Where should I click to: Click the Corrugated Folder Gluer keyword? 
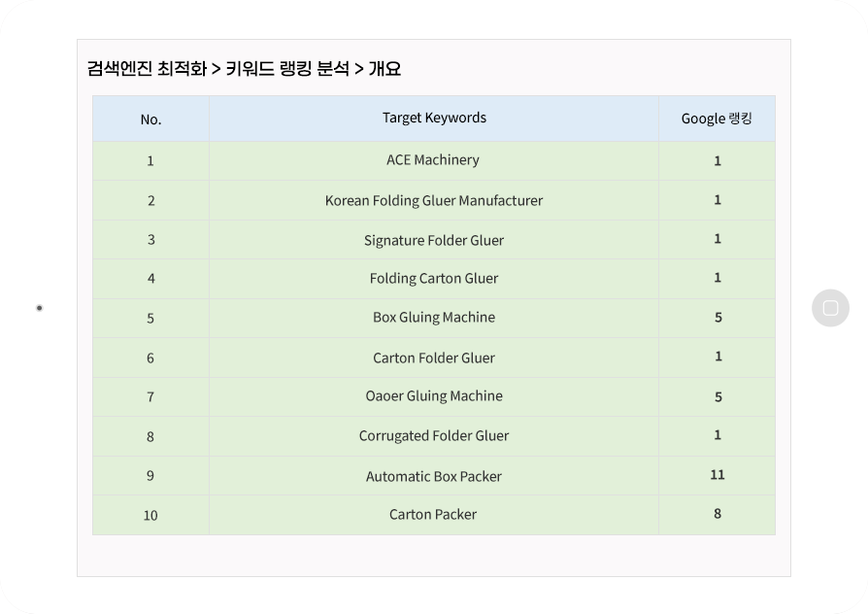coord(434,435)
